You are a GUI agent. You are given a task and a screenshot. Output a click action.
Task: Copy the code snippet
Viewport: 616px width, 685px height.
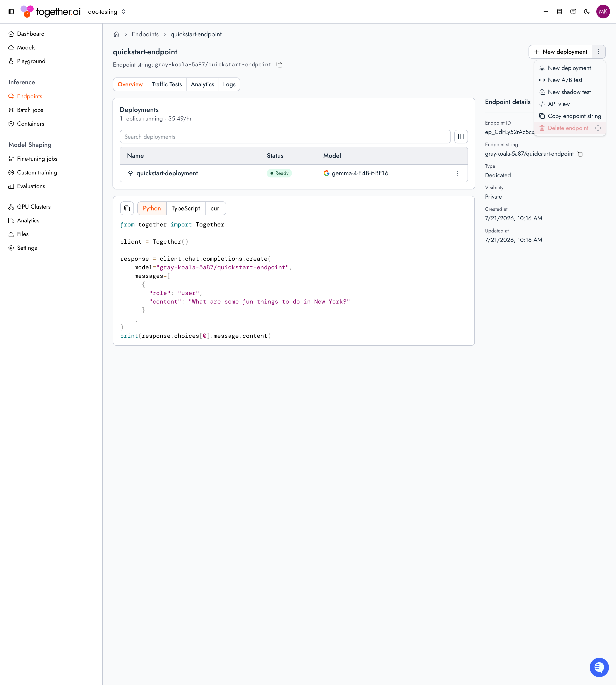(x=127, y=208)
